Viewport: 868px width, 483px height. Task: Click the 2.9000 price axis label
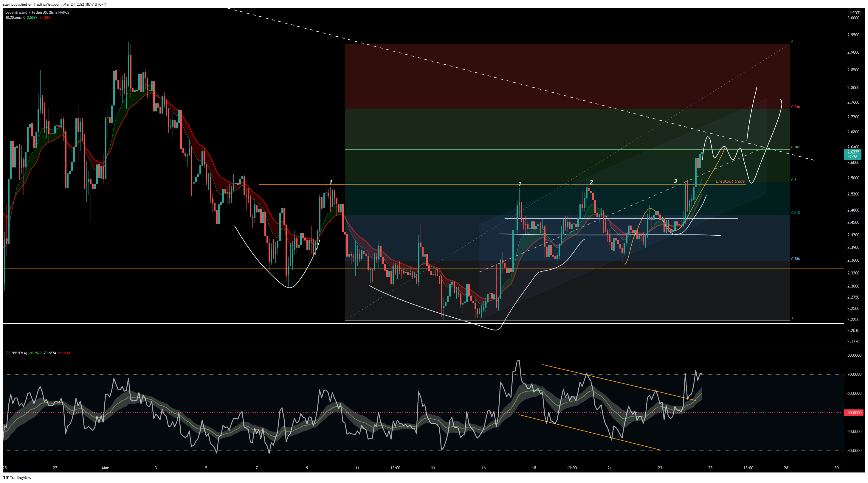[853, 52]
